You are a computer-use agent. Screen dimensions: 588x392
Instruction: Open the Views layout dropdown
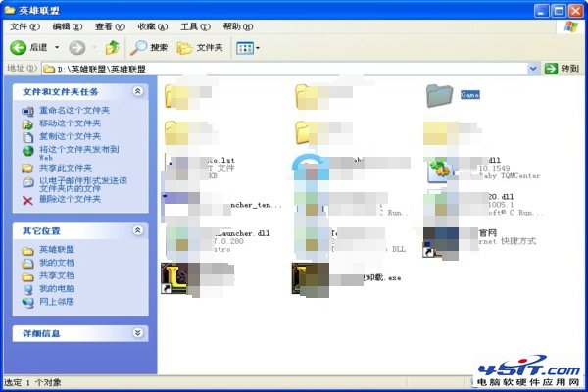[x=248, y=48]
